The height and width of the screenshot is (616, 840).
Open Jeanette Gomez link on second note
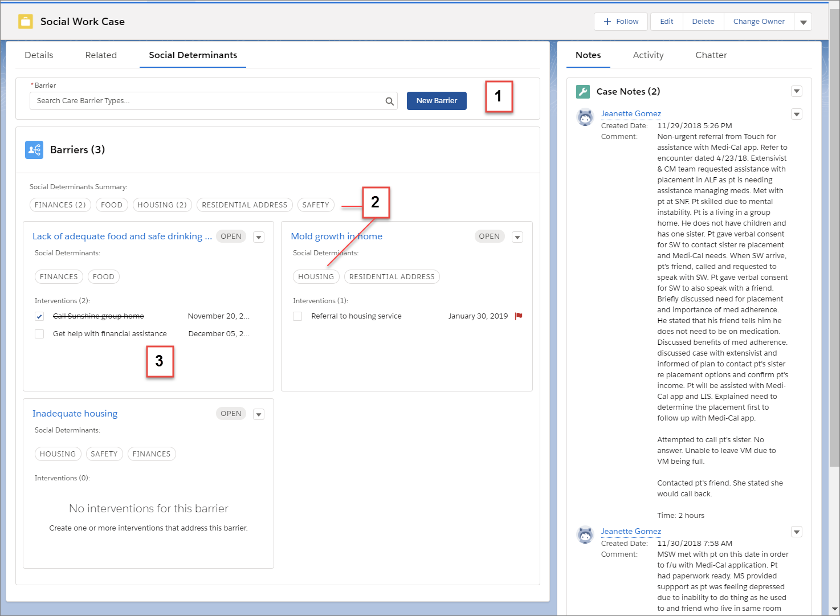click(631, 531)
